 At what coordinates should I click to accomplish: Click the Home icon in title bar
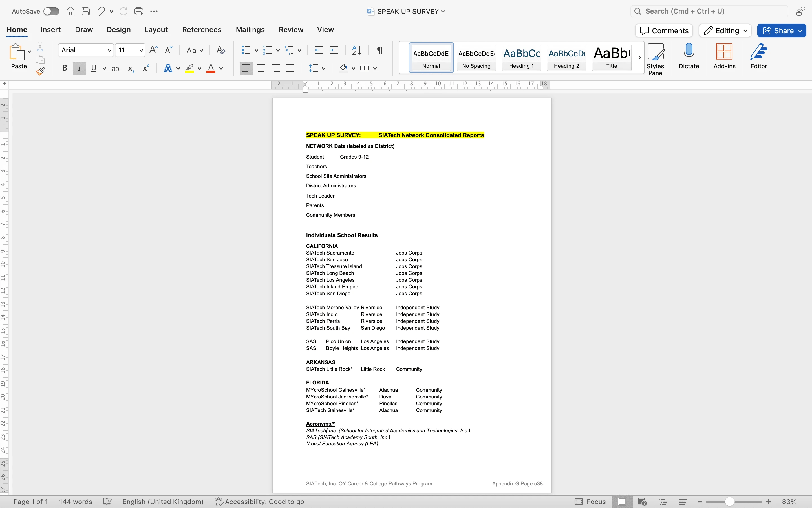pyautogui.click(x=70, y=11)
